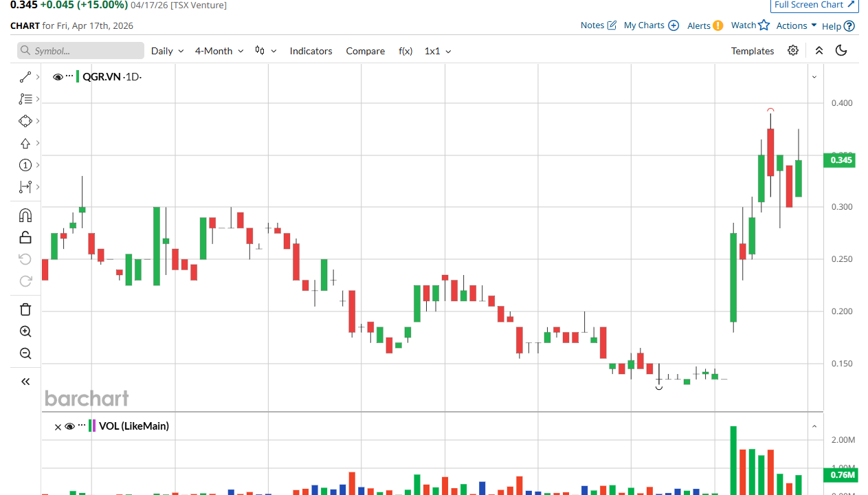The height and width of the screenshot is (495, 868).
Task: Enable the magnet snap tool
Action: click(25, 216)
